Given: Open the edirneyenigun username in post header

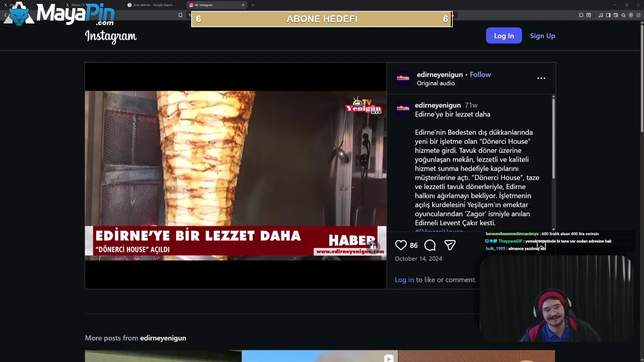Looking at the screenshot, I should coord(440,74).
